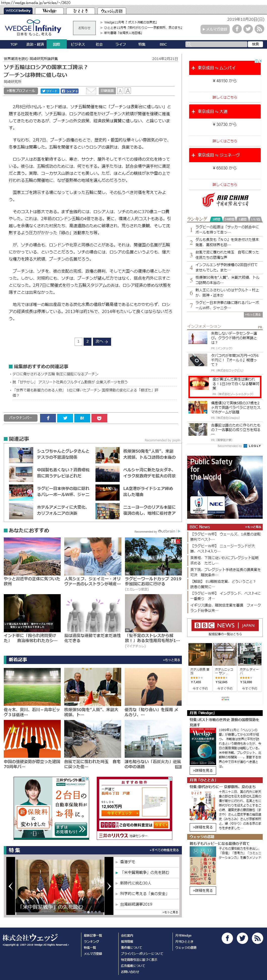Expand ranking list with もっと見る
Viewport: 267px width, 980px height.
coord(253,315)
